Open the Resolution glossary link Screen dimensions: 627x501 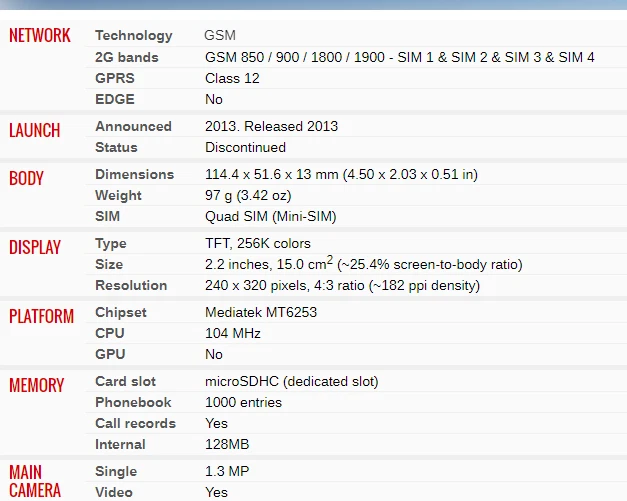click(x=131, y=285)
